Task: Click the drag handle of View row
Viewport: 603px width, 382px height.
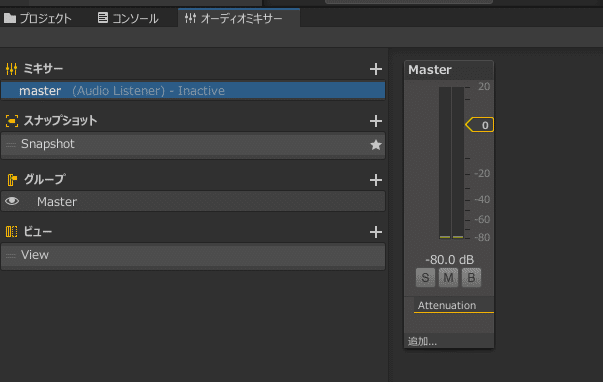Action: tap(11, 255)
